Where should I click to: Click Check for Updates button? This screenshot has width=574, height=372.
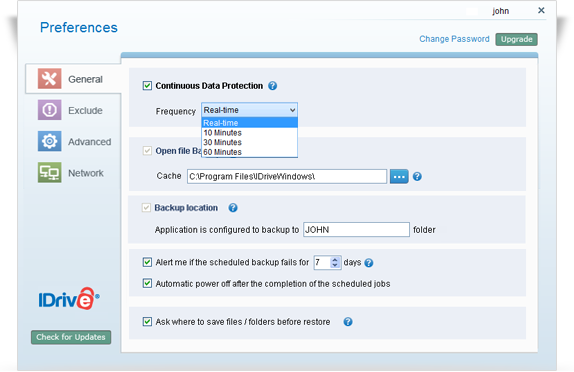point(71,337)
